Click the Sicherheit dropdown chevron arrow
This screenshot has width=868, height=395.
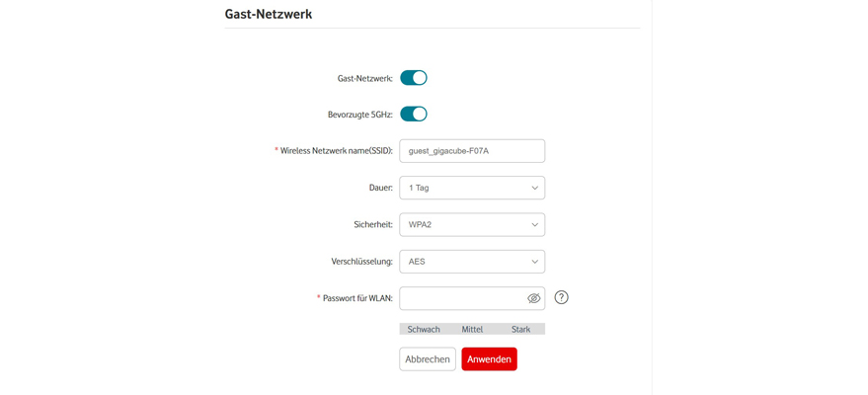click(534, 225)
